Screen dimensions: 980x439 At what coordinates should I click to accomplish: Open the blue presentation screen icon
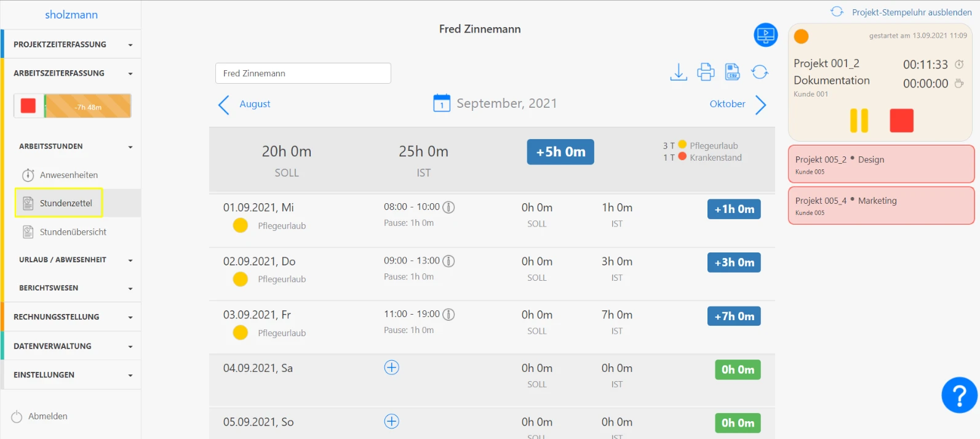click(765, 34)
